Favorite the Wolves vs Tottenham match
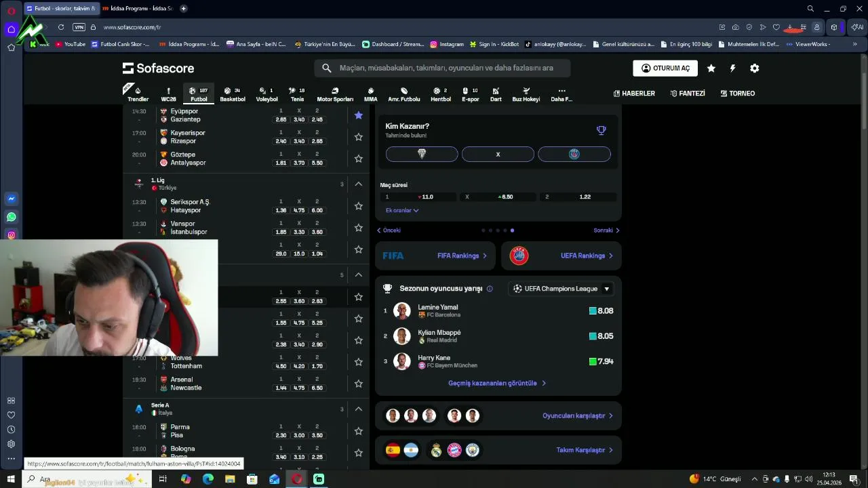Screen dimensions: 868x488 tap(358, 362)
